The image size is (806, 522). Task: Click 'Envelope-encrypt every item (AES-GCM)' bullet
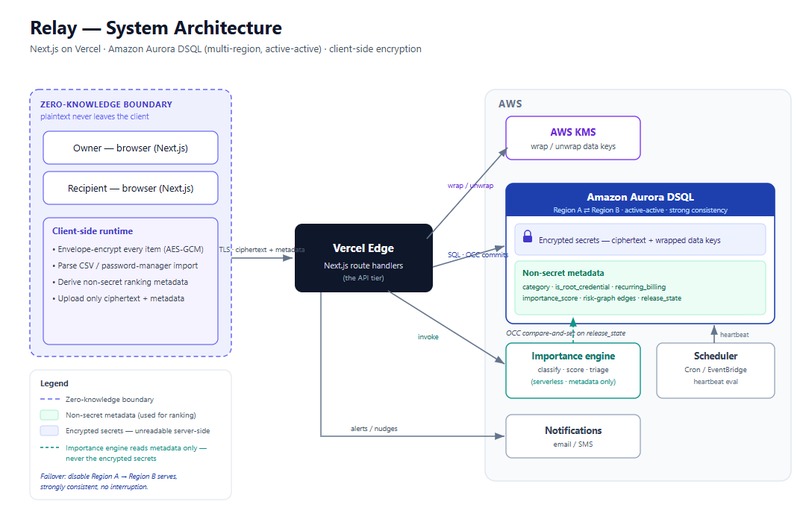pyautogui.click(x=128, y=249)
